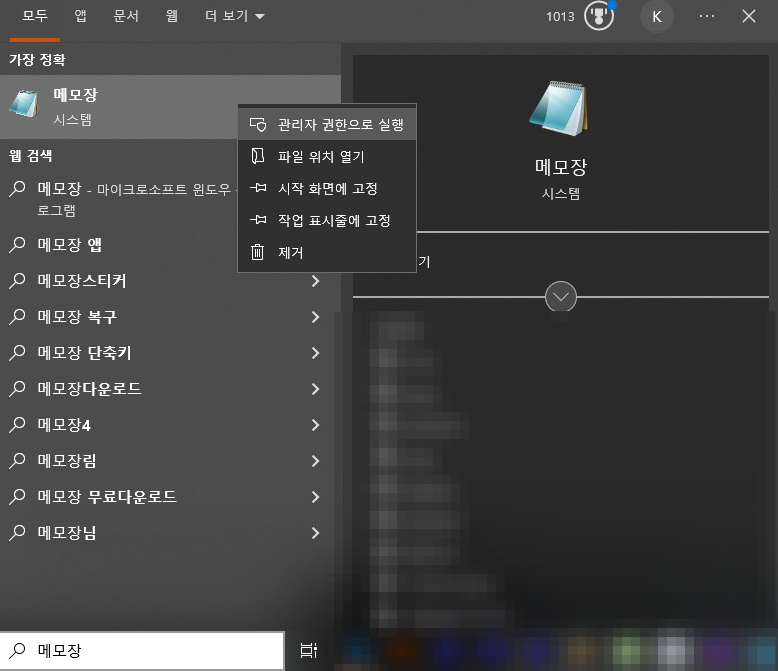Image resolution: width=778 pixels, height=671 pixels.
Task: Click the small 메모장 notepad icon
Action: pos(24,103)
